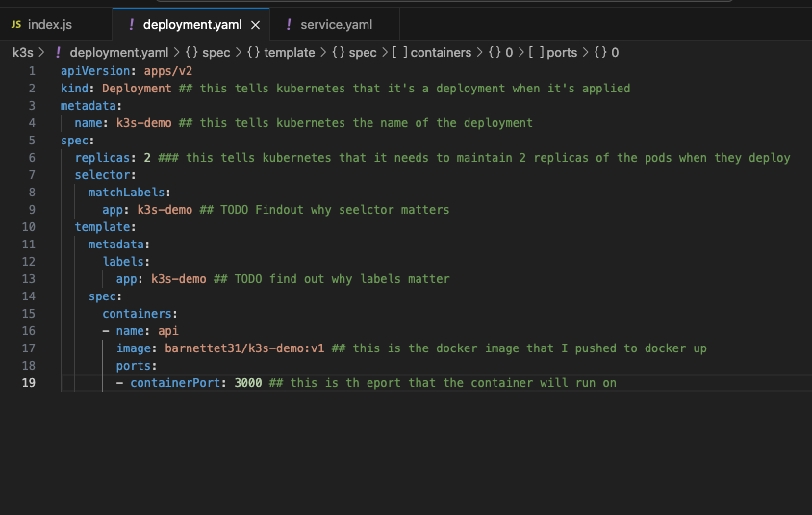
Task: Click line number 1 in the gutter
Action: pos(32,71)
